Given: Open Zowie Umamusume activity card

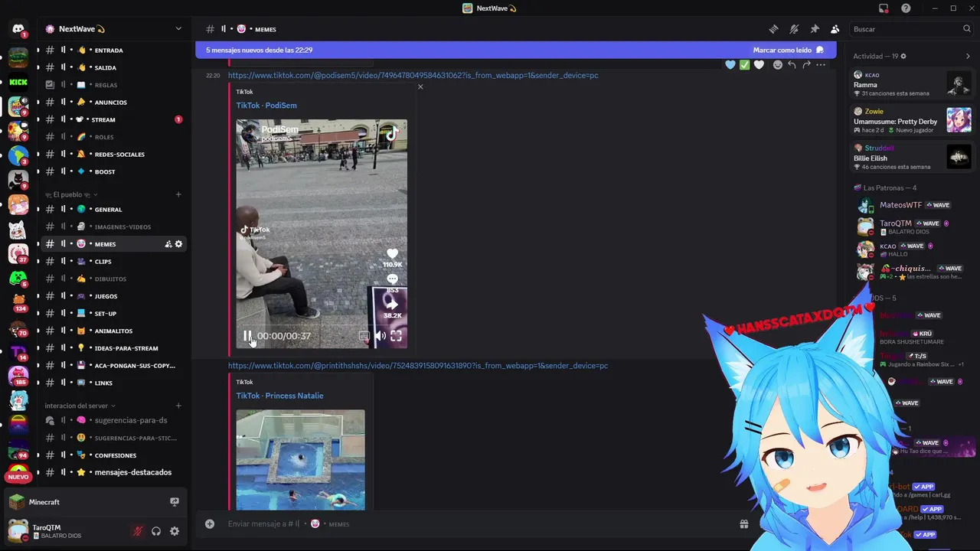Looking at the screenshot, I should pyautogui.click(x=913, y=120).
